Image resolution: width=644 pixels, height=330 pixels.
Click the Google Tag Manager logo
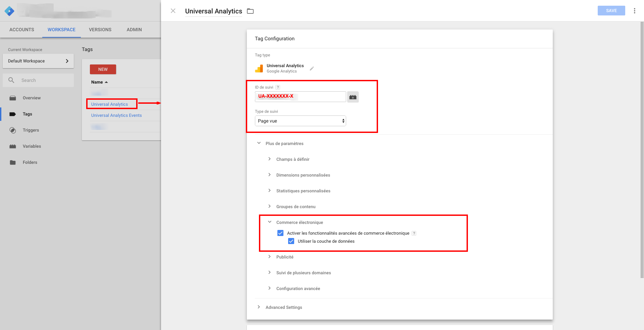tap(9, 11)
